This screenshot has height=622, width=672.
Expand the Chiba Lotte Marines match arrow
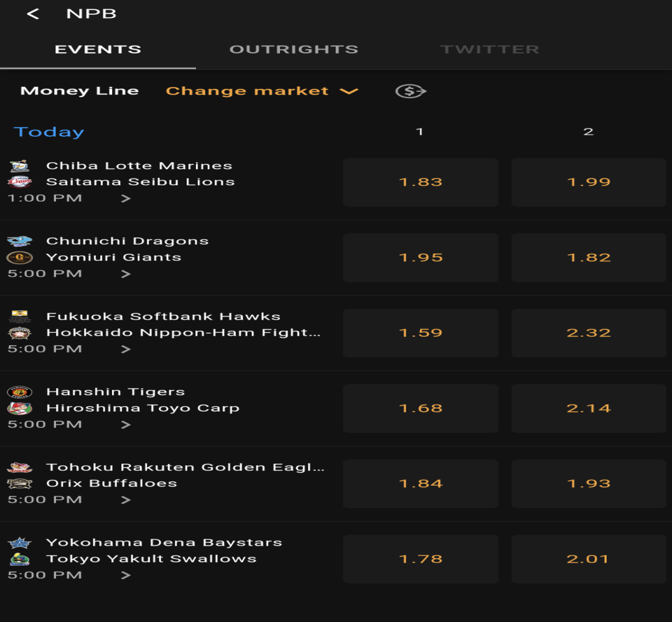pos(126,198)
